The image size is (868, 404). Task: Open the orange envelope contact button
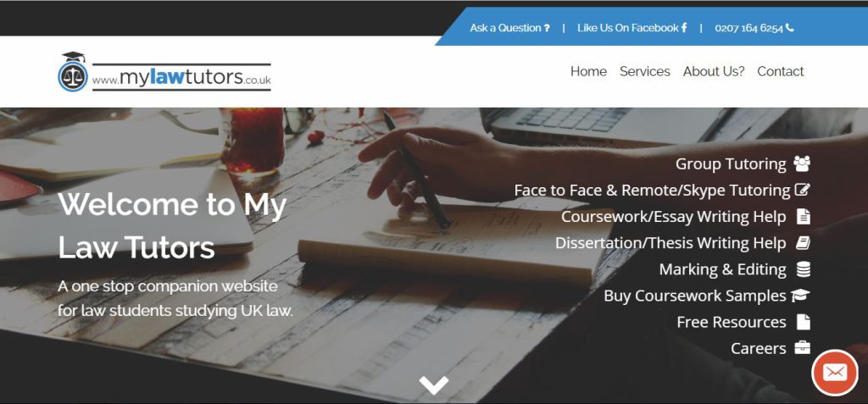point(835,373)
